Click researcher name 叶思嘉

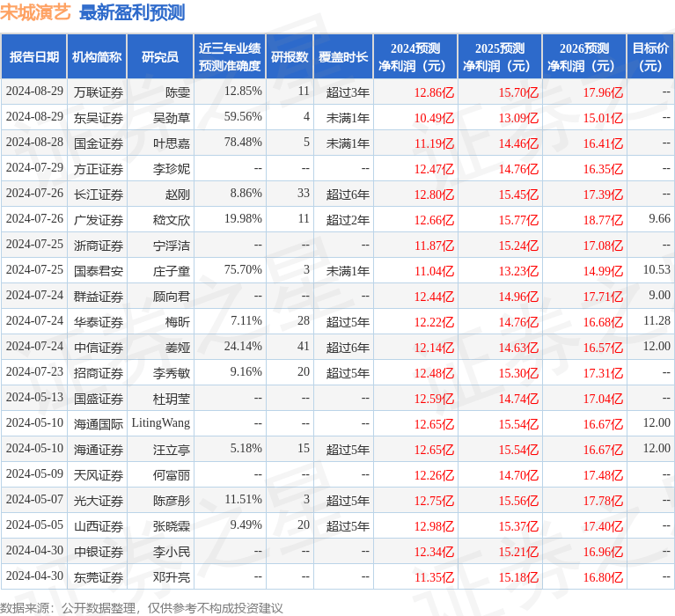(x=172, y=143)
